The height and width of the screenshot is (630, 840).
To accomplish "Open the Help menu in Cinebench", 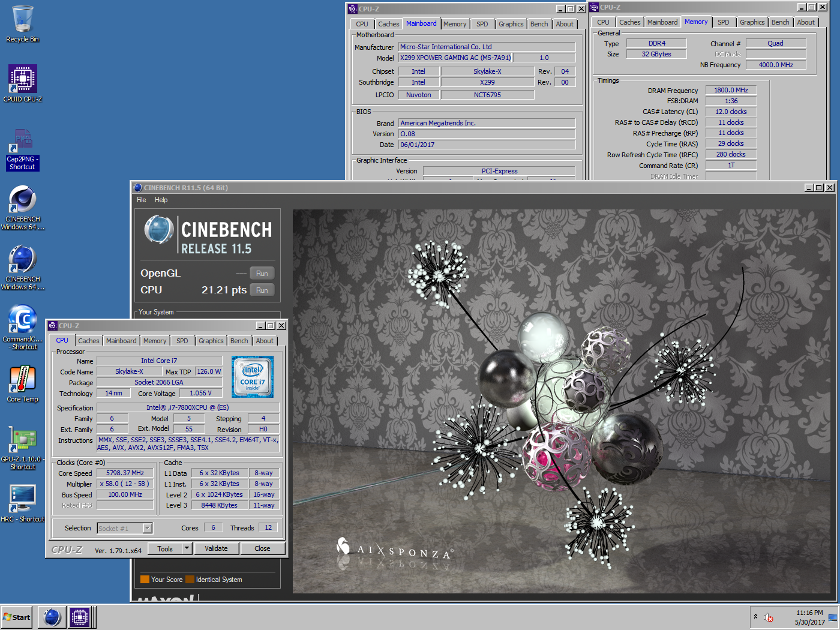I will [161, 200].
